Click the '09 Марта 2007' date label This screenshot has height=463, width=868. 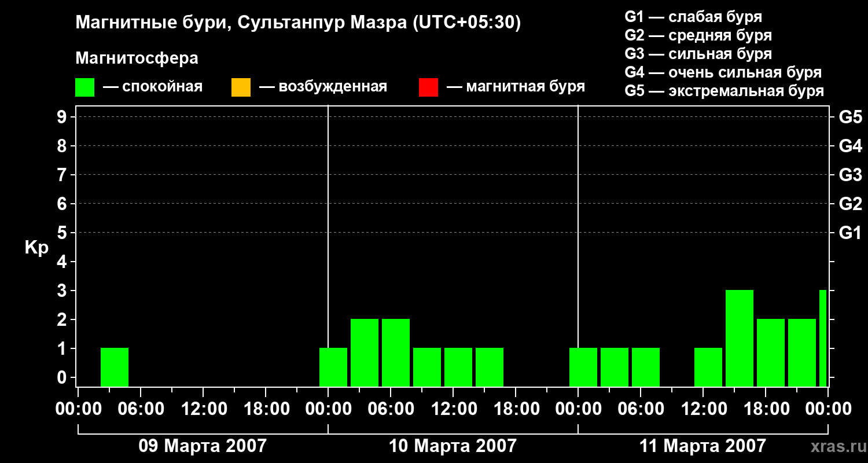pos(203,446)
